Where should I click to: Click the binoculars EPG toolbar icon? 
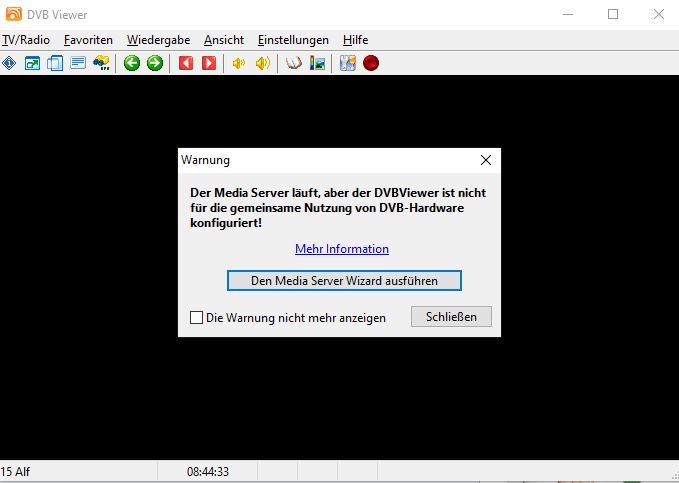[x=101, y=63]
